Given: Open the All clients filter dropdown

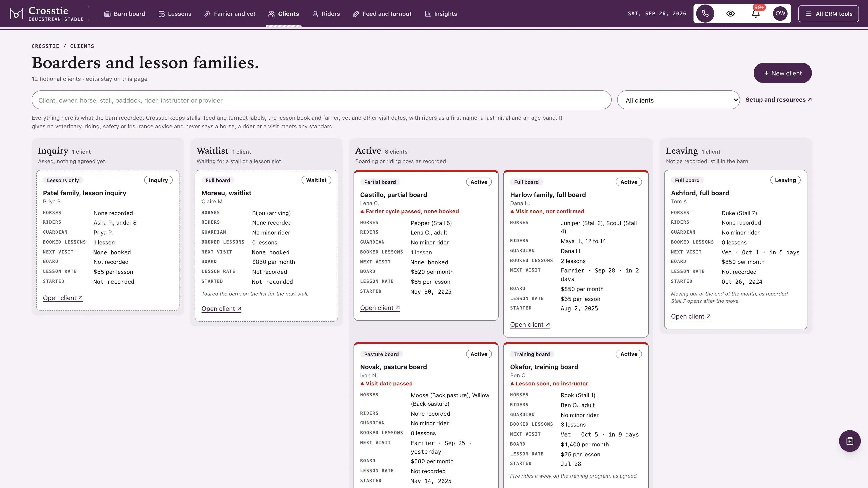Looking at the screenshot, I should (x=678, y=100).
